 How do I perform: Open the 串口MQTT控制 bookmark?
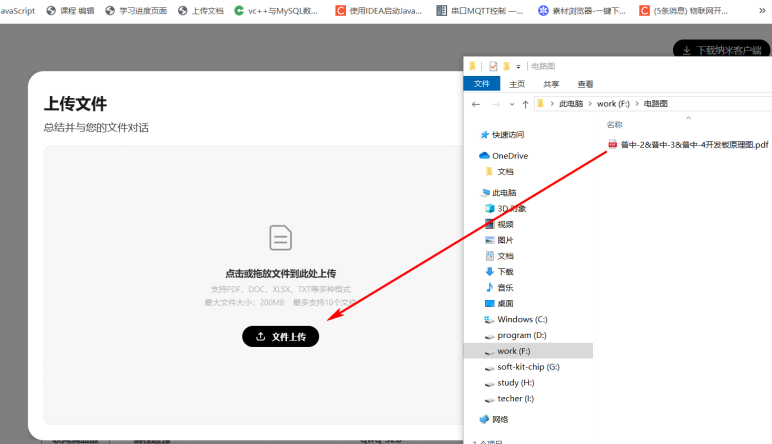[x=486, y=10]
